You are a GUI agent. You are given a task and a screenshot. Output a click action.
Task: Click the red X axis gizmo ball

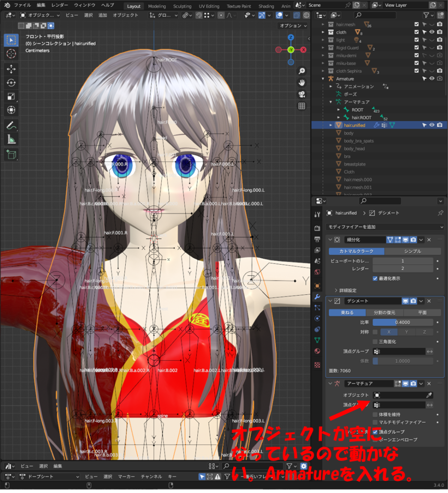pos(303,50)
